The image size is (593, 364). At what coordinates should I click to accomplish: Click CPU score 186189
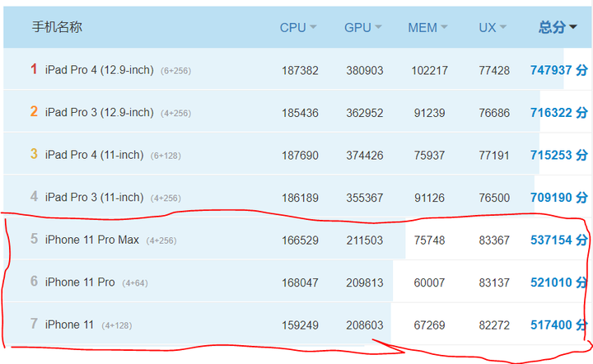(x=300, y=198)
